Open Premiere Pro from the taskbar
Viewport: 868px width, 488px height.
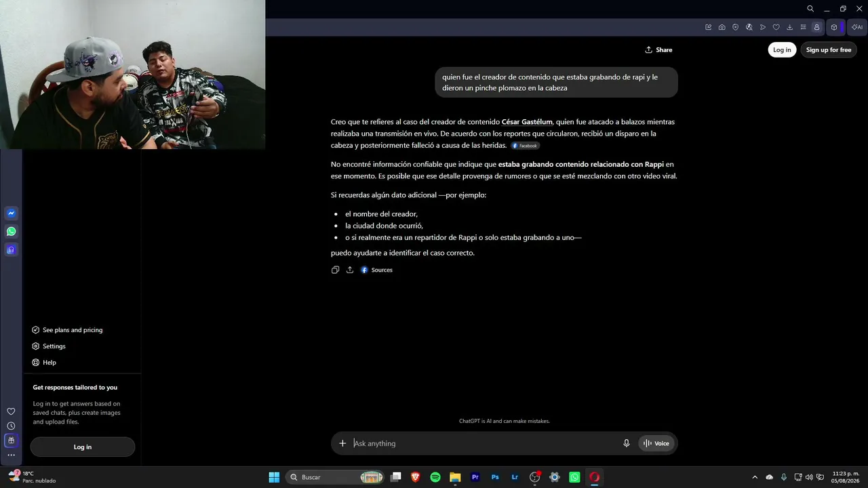click(475, 477)
